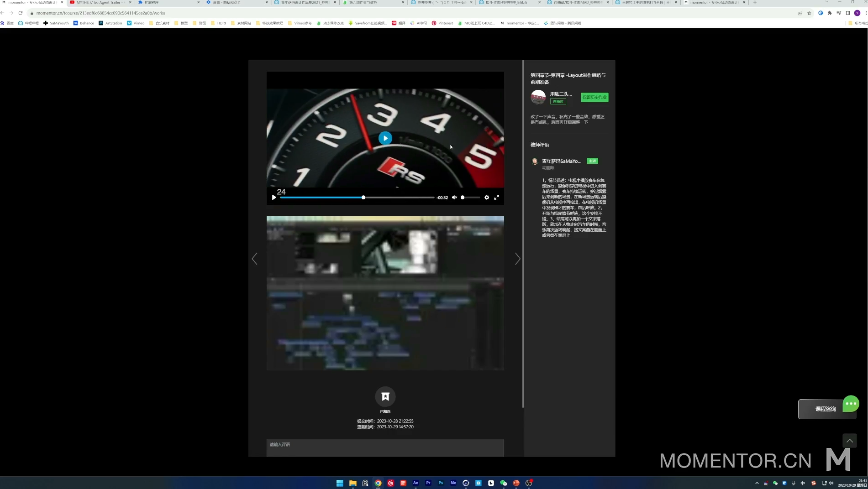Bookmark this page with the star icon
Viewport: 868px width, 489px height.
809,13
